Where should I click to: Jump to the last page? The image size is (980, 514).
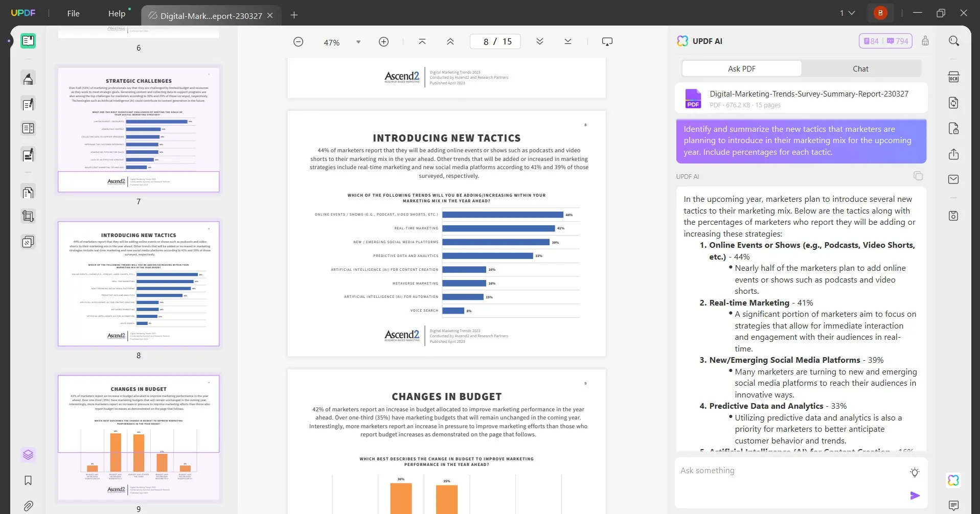click(568, 42)
